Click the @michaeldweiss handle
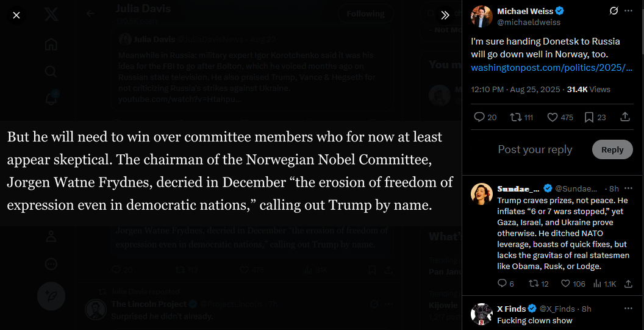The height and width of the screenshot is (330, 644). point(529,23)
